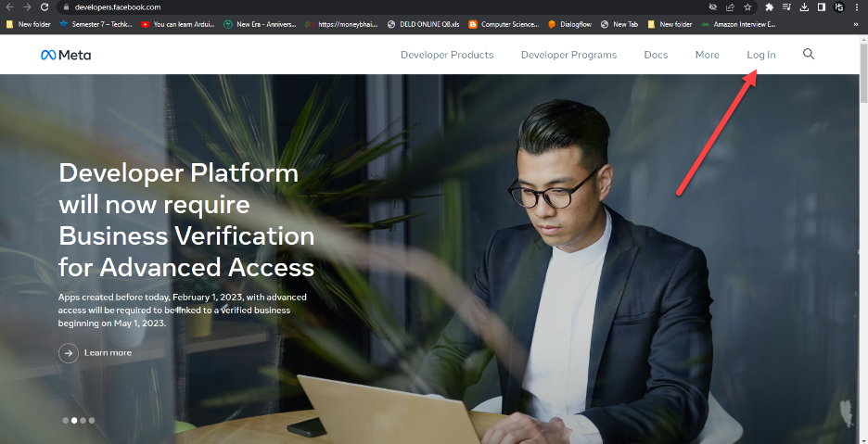Click the Meta logo

point(66,55)
